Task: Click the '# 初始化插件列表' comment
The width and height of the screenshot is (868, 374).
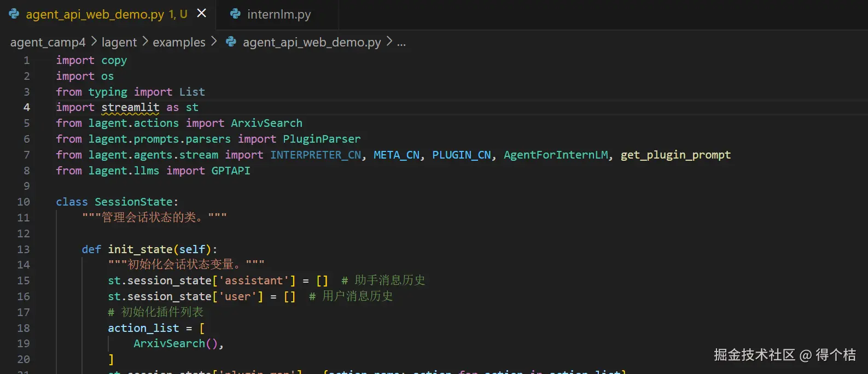Action: pyautogui.click(x=156, y=312)
